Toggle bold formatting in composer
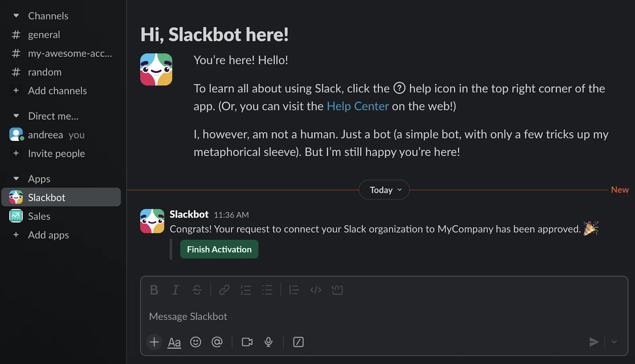This screenshot has width=635, height=364. coord(154,290)
